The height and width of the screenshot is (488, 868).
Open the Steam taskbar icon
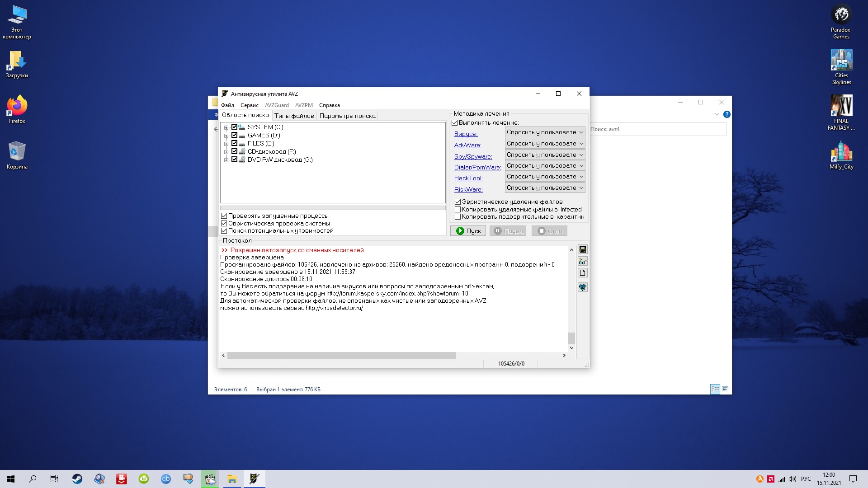(77, 479)
